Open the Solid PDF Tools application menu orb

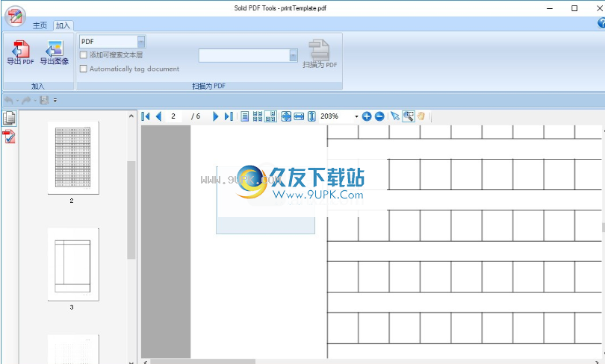(15, 16)
